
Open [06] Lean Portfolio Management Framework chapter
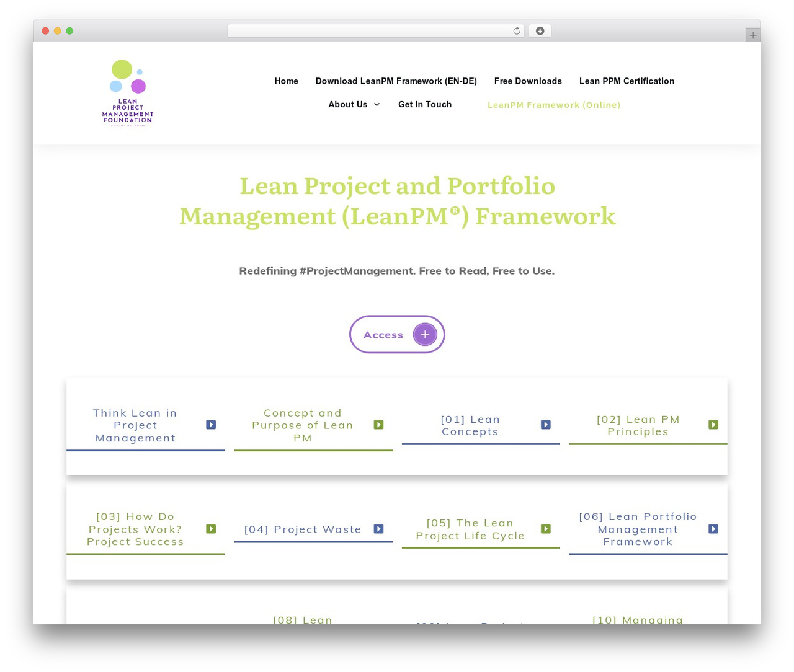tap(638, 529)
